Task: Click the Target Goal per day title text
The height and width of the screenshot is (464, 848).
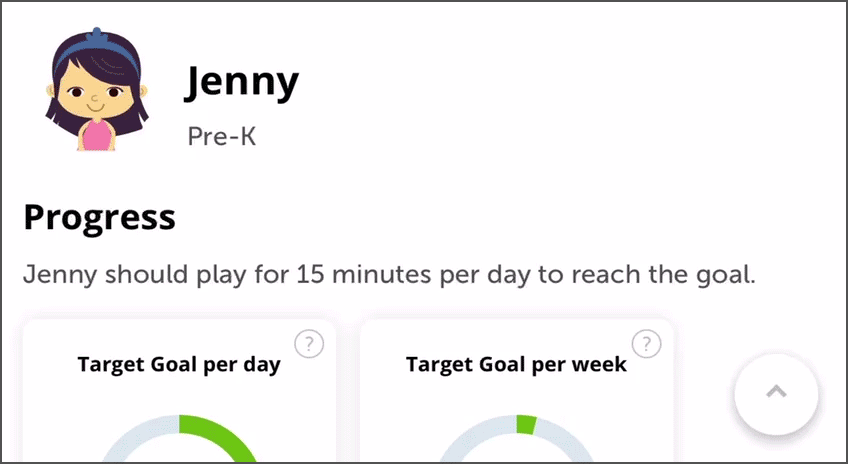Action: pos(179,366)
